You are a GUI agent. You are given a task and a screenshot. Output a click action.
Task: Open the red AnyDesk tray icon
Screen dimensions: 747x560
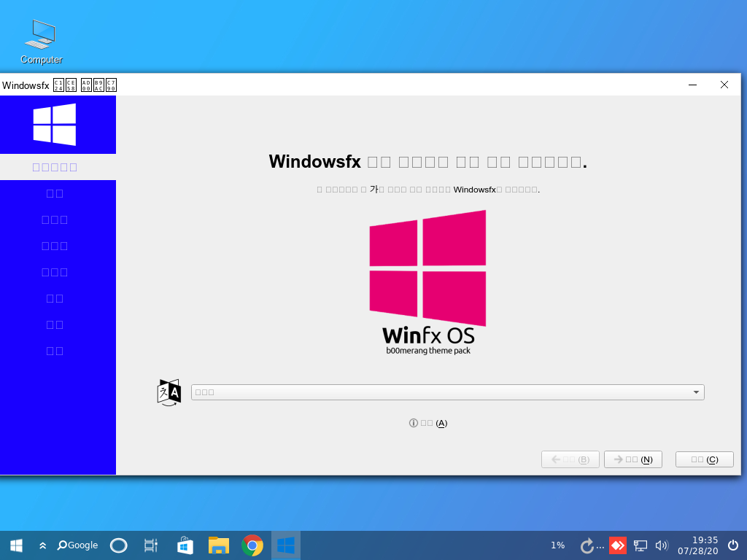tap(618, 545)
